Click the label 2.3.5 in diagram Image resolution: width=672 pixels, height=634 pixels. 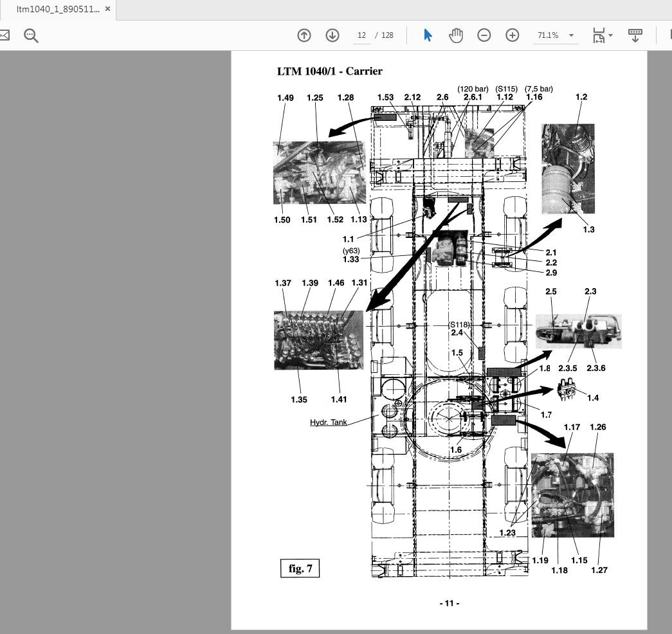click(x=567, y=368)
